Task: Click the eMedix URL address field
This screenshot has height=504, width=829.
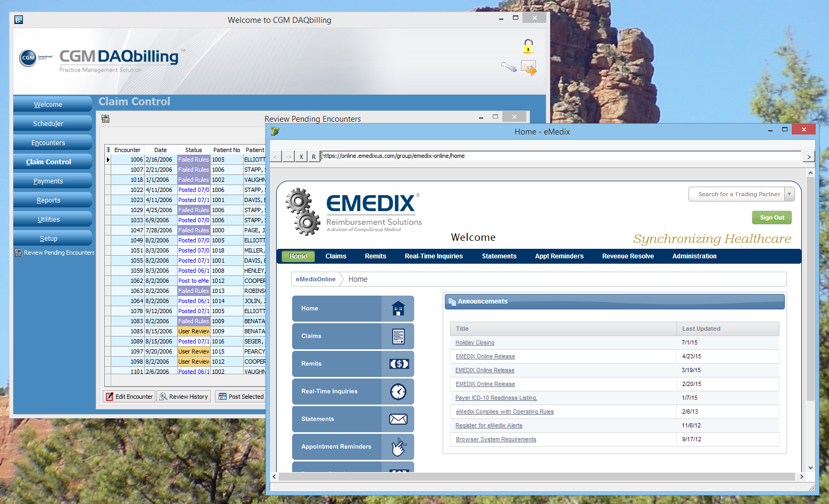Action: click(x=561, y=156)
